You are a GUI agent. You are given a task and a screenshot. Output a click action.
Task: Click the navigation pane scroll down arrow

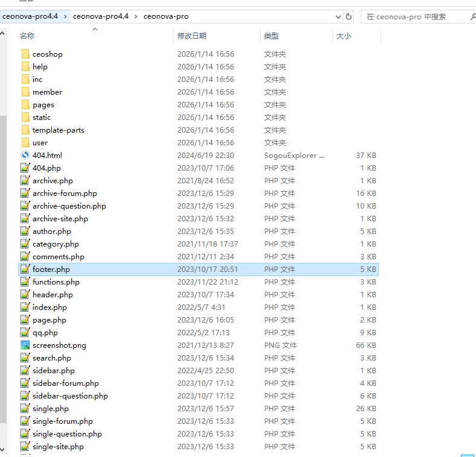[3, 449]
